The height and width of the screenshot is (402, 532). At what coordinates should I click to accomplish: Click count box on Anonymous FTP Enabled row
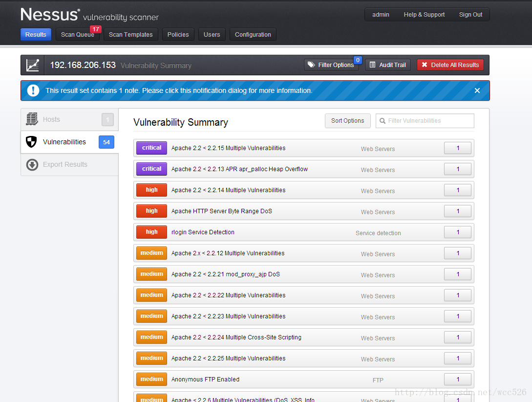point(458,380)
